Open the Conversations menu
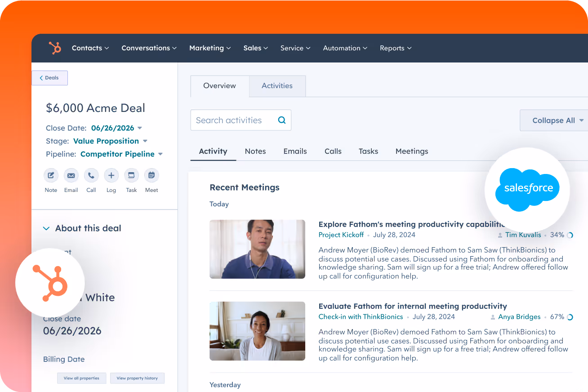 [x=149, y=48]
